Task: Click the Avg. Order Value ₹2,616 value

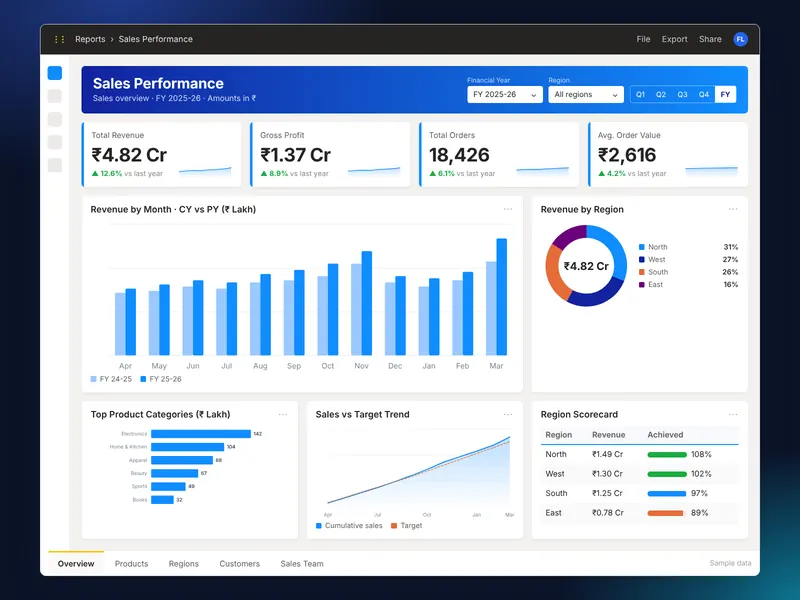Action: (627, 155)
